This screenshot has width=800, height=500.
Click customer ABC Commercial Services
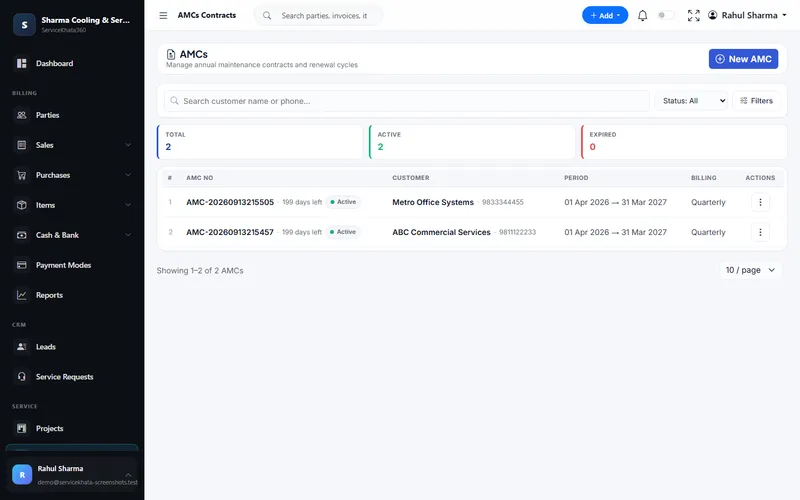[441, 232]
